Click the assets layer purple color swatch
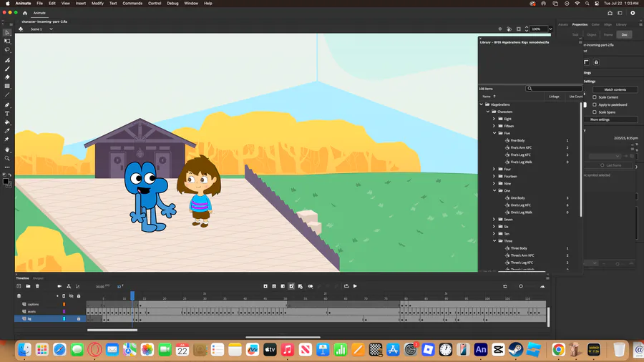 [x=64, y=311]
